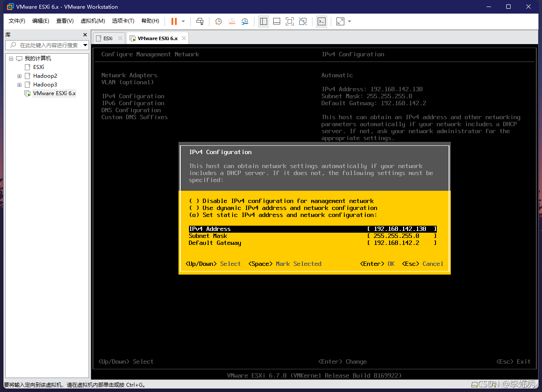
Task: Click Custom DNS Suffixes menu entry
Action: tap(134, 117)
